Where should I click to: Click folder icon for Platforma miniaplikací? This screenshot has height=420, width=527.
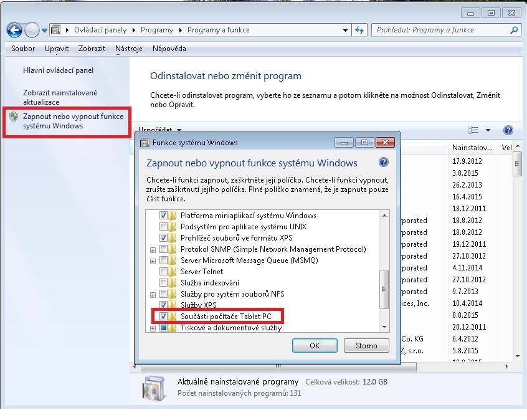[x=173, y=215]
